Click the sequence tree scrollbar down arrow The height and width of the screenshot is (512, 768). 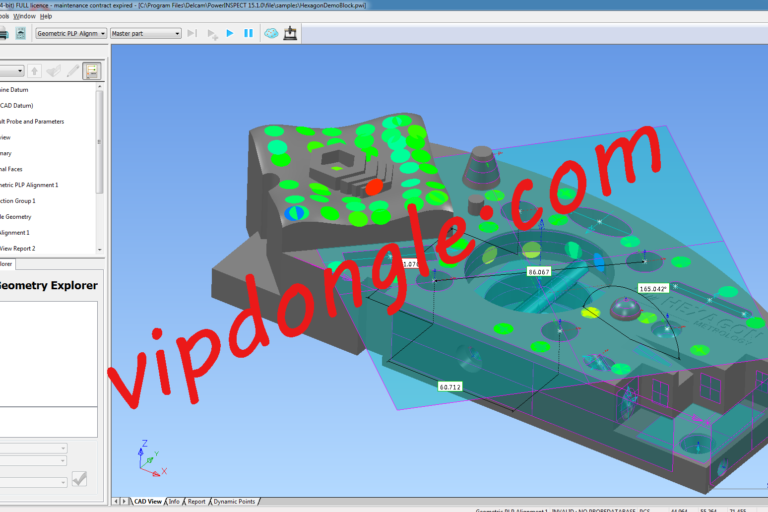(x=99, y=250)
